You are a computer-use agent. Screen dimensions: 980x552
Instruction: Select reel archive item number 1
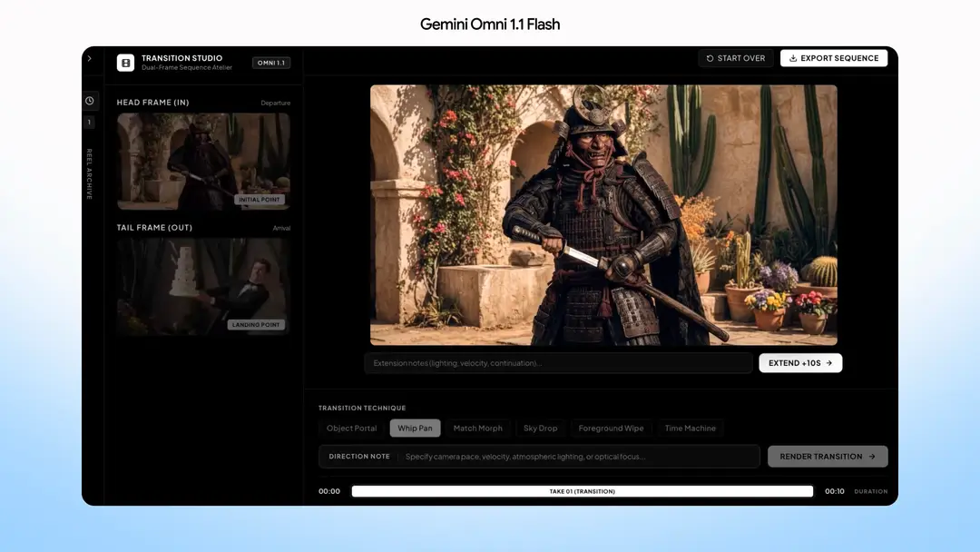[89, 122]
